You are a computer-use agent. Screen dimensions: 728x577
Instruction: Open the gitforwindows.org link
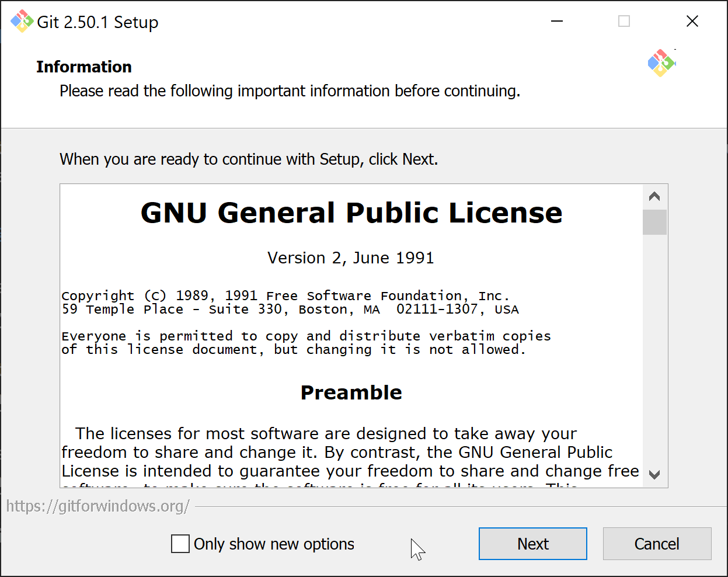coord(98,506)
